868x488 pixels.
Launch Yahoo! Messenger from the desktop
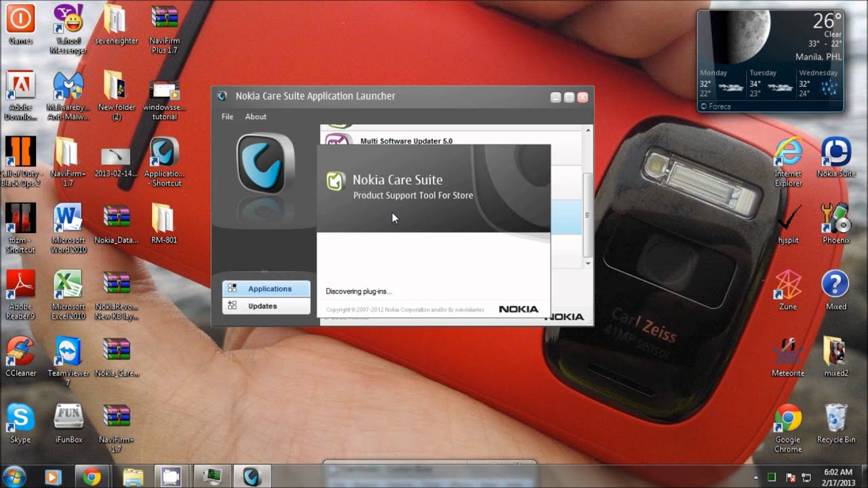click(x=68, y=29)
